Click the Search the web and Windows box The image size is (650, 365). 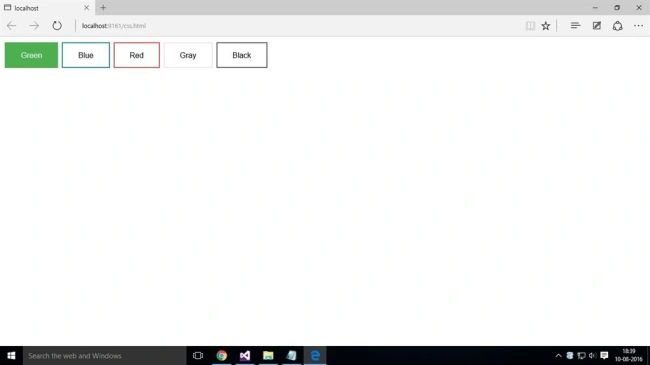point(104,355)
